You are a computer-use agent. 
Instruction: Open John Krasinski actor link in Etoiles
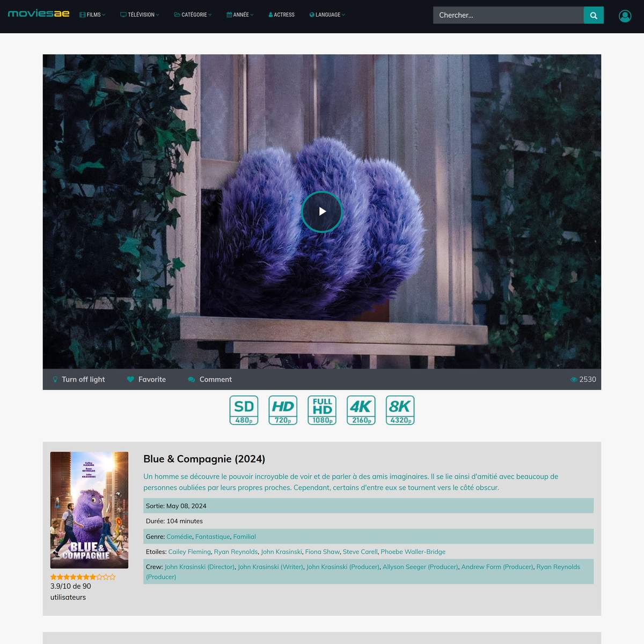click(x=281, y=552)
